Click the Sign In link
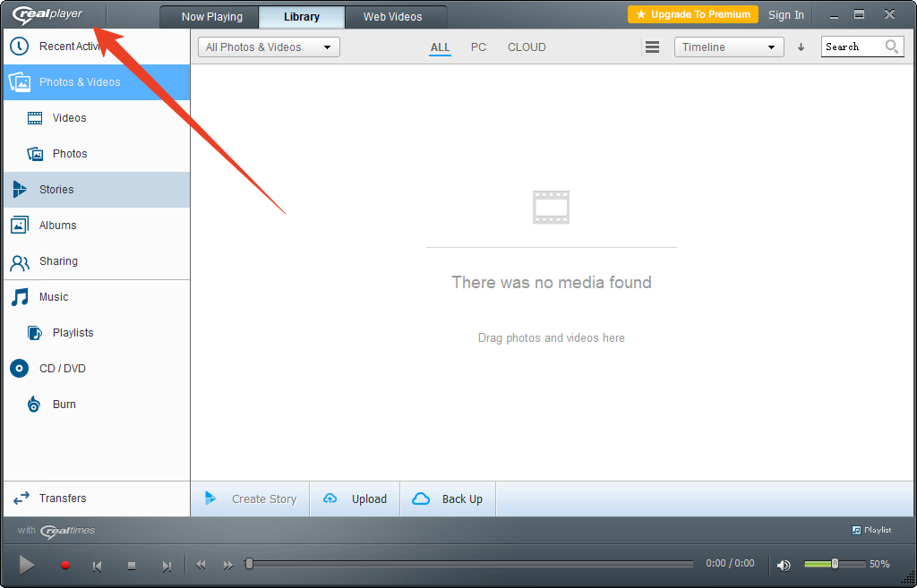917x588 pixels. [x=786, y=15]
